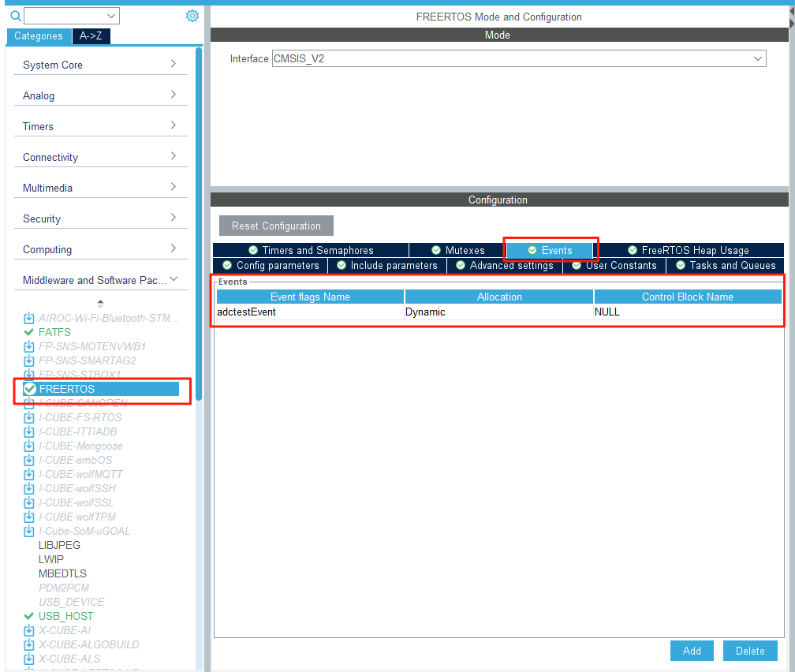Viewport: 795px width, 672px height.
Task: Select the adctestEvent row name cell
Action: 310,312
